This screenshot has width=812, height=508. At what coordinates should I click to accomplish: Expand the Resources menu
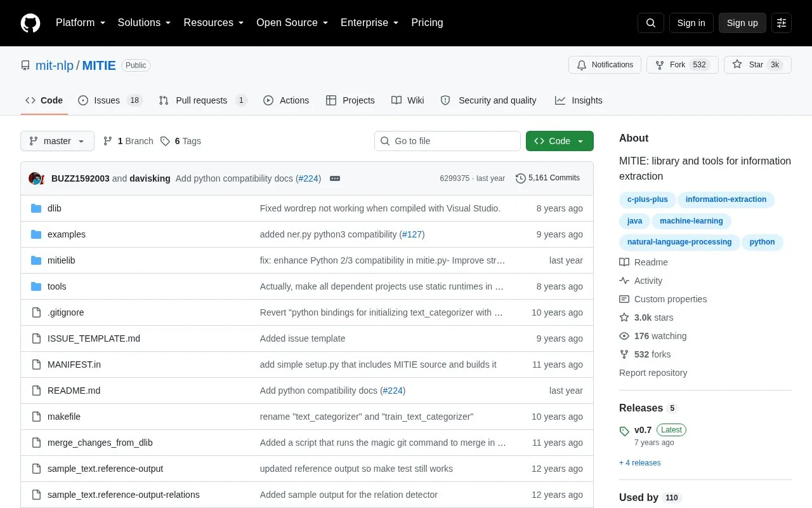(214, 23)
